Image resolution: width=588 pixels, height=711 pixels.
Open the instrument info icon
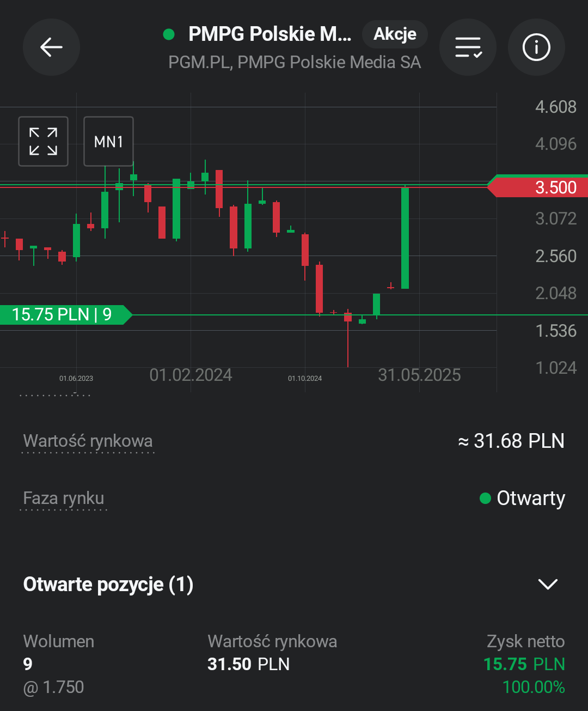tap(536, 47)
